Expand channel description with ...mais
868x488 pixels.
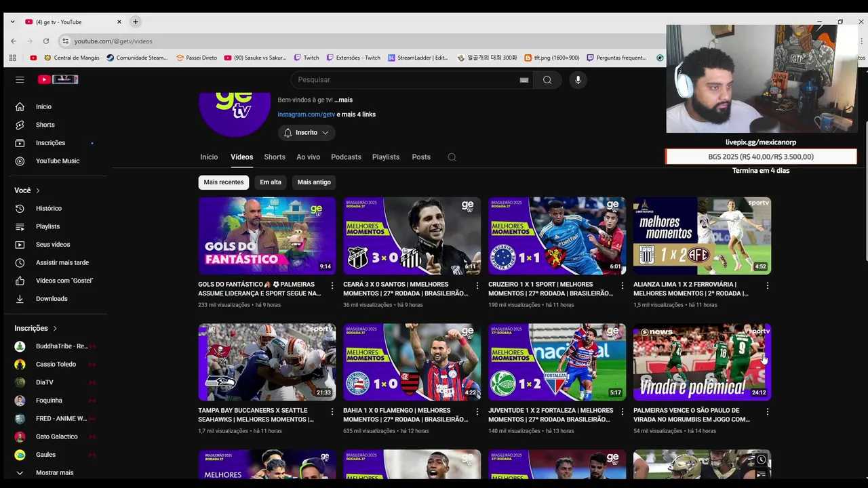[x=343, y=100]
